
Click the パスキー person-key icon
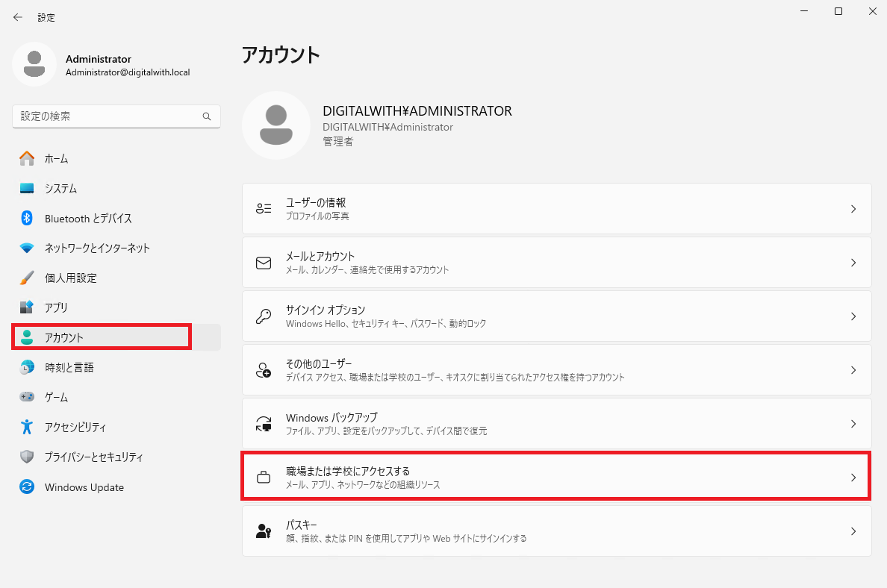tap(264, 531)
